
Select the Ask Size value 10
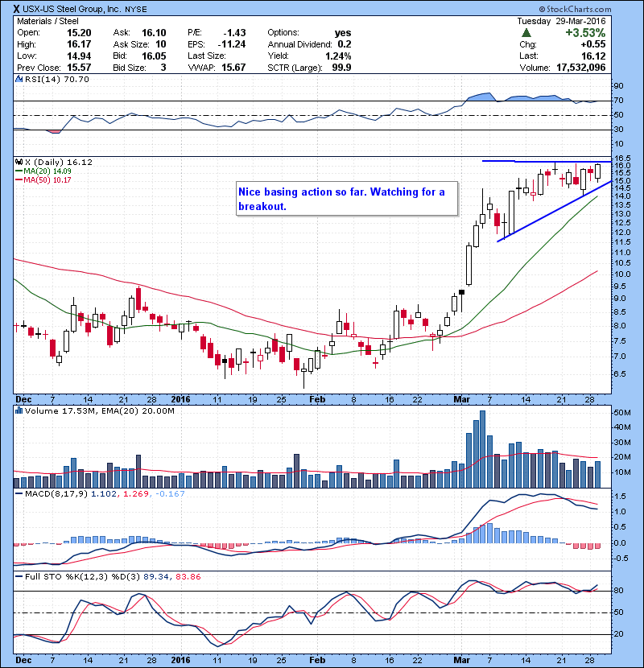[161, 44]
